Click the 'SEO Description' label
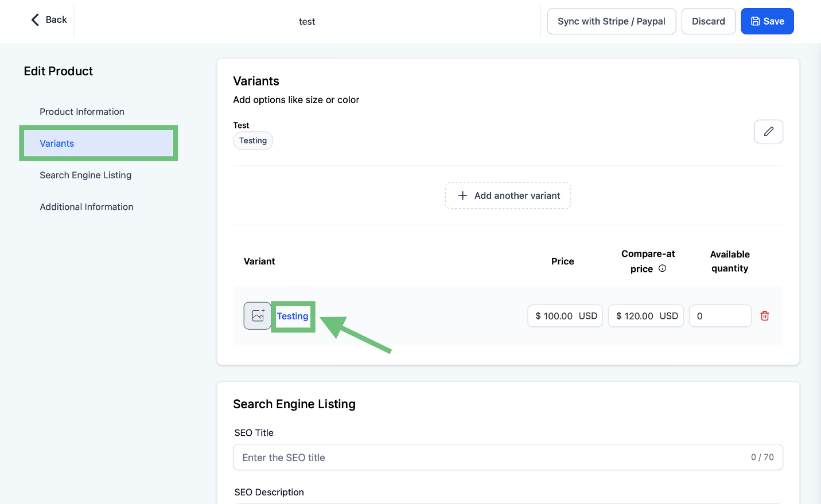 (x=269, y=492)
